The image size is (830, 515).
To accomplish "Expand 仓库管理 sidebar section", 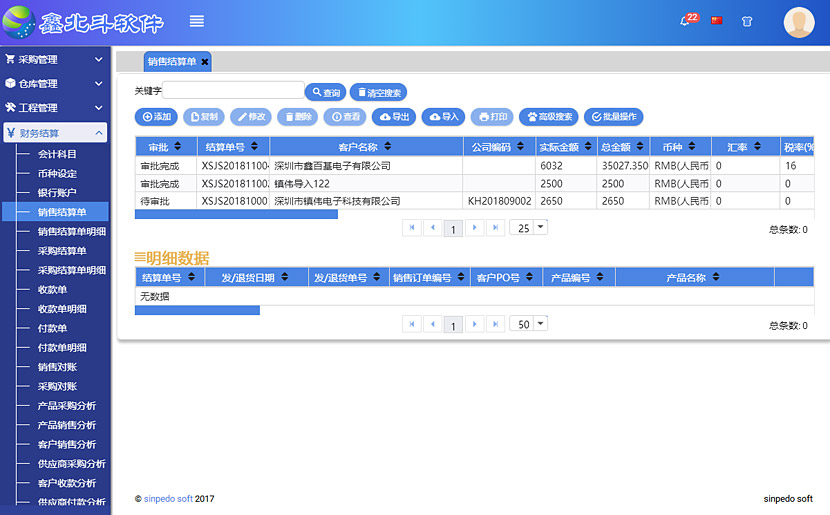I will pos(55,84).
